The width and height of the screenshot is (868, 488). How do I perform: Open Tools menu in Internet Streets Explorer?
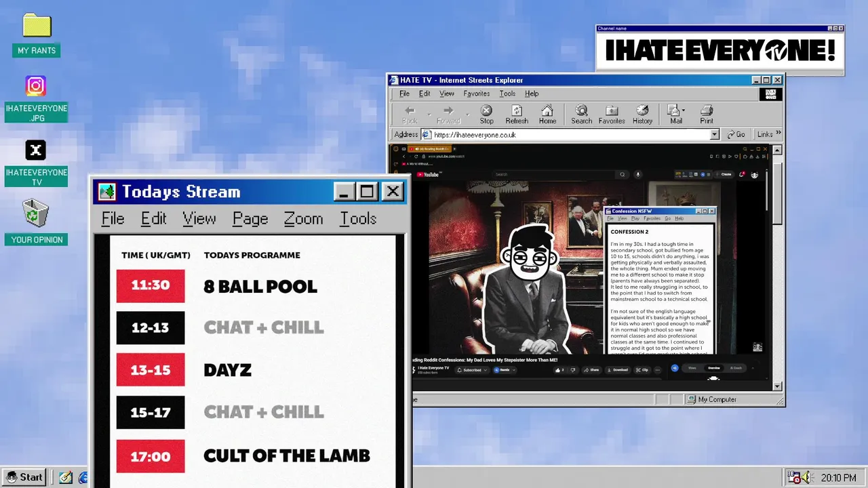coord(507,94)
